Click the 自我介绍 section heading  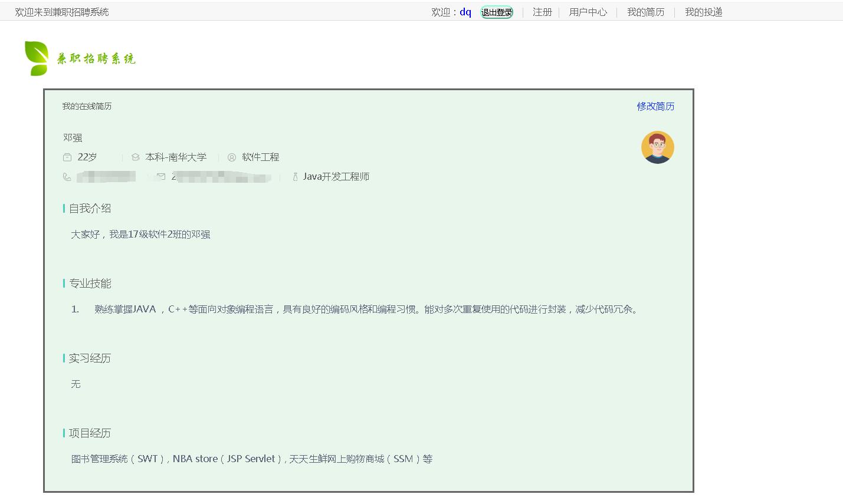(88, 208)
